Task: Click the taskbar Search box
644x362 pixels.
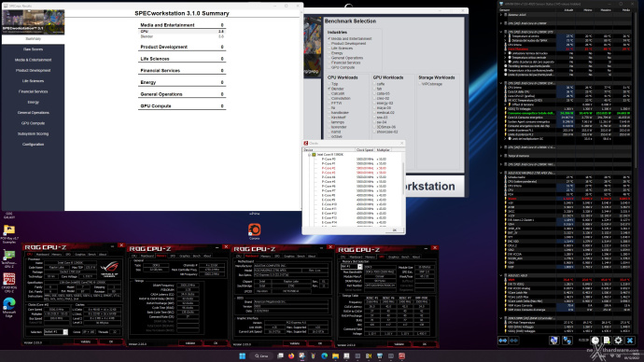Action: pos(261,355)
